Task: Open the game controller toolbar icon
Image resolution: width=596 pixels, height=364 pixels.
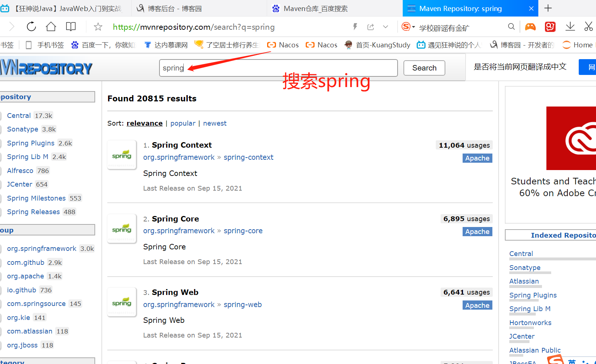Action: [x=530, y=27]
